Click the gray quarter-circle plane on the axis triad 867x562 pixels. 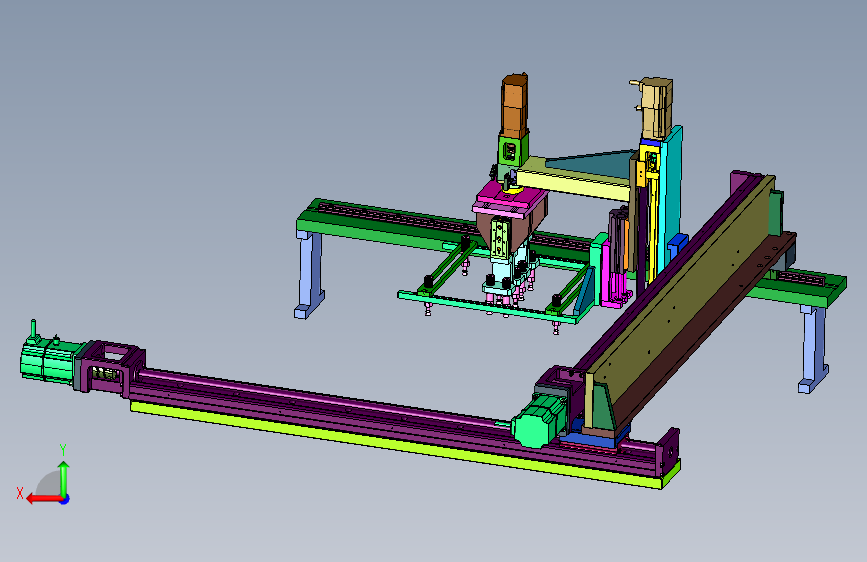click(x=48, y=483)
